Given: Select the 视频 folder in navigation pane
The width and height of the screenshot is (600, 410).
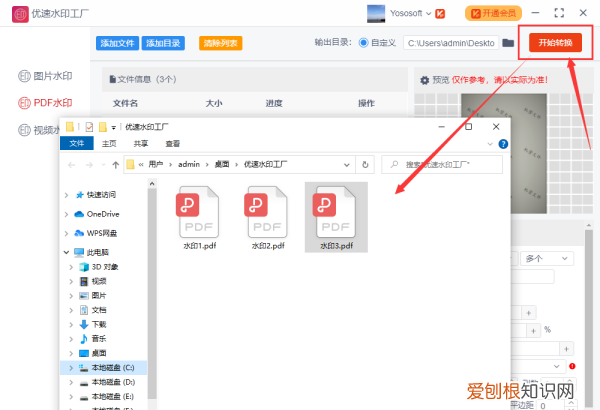Looking at the screenshot, I should pyautogui.click(x=99, y=281).
